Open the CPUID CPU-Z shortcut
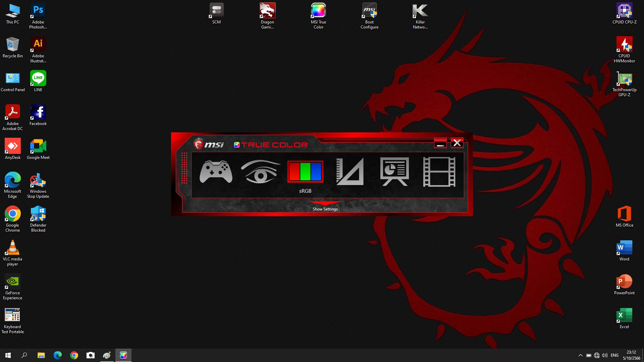This screenshot has width=644, height=362. [624, 14]
